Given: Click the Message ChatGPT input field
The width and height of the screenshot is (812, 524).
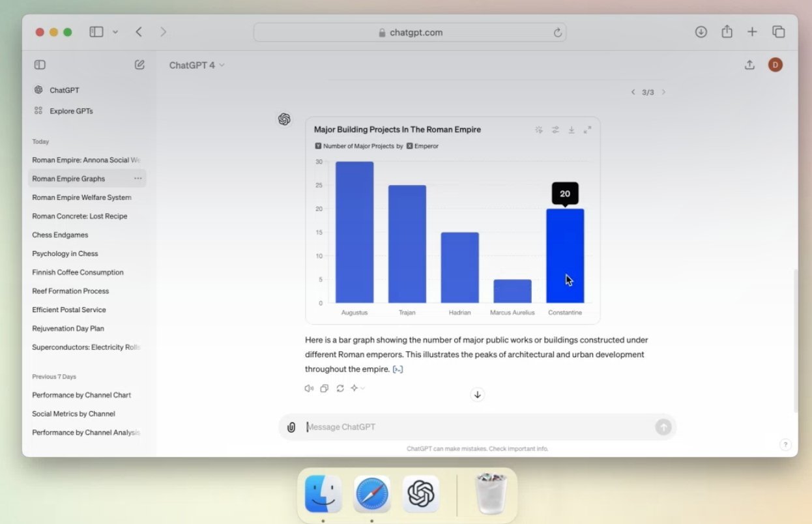Looking at the screenshot, I should click(479, 427).
